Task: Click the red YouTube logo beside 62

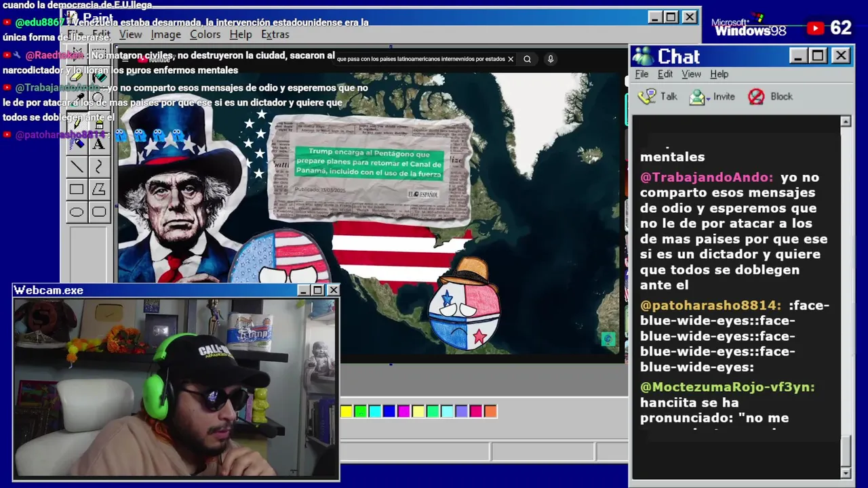Action: click(816, 28)
